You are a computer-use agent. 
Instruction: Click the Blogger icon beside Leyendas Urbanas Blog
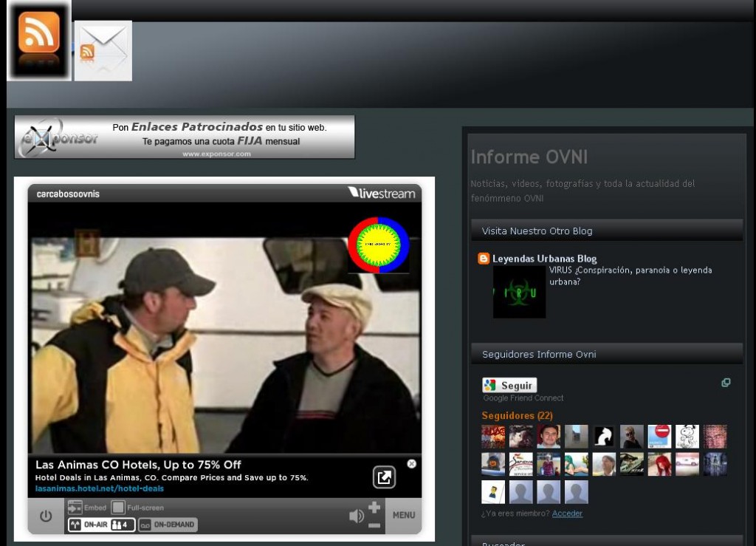484,259
